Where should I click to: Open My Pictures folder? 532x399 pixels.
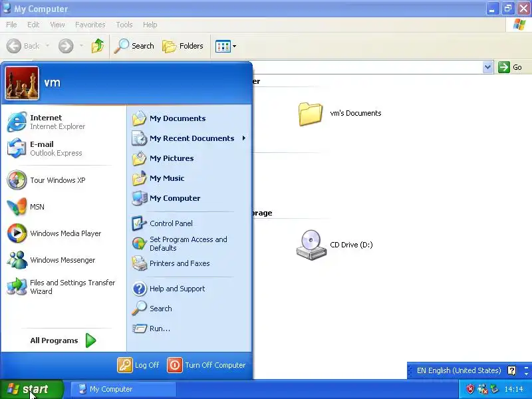(190, 158)
